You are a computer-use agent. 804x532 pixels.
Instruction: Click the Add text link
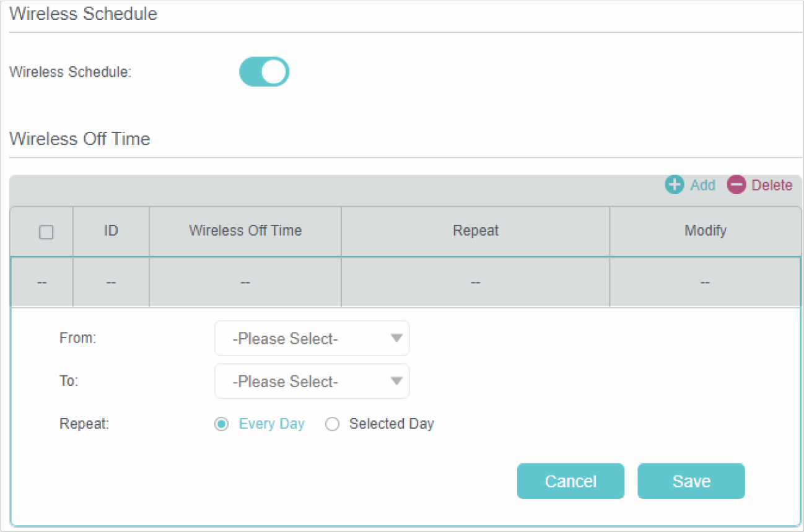coord(702,185)
